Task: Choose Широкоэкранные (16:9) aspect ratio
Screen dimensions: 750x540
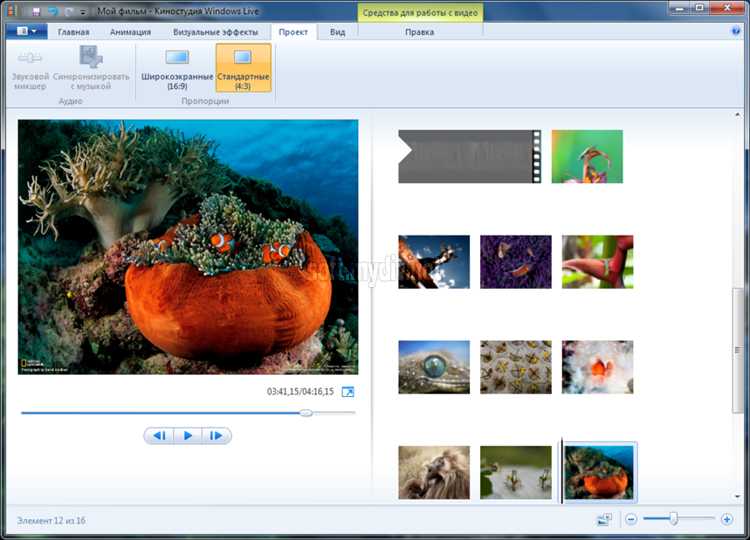Action: (x=177, y=69)
